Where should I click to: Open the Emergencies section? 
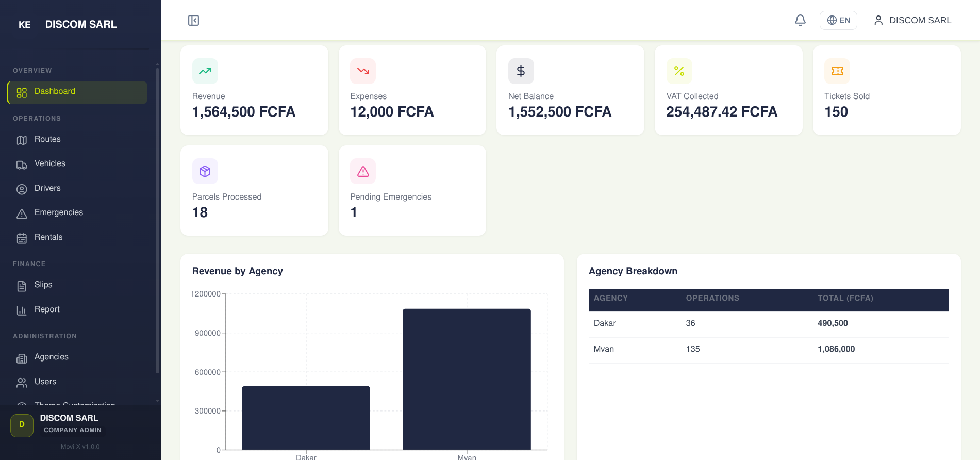(x=77, y=213)
